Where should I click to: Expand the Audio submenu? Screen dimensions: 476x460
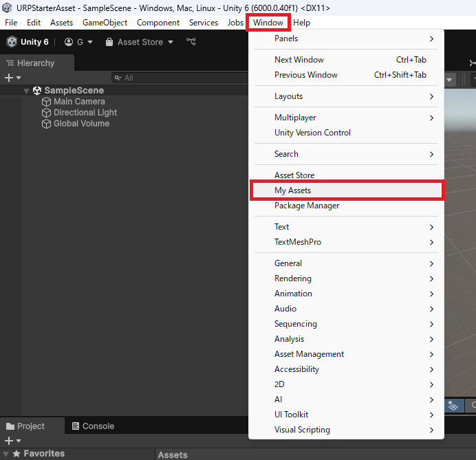[x=346, y=309]
